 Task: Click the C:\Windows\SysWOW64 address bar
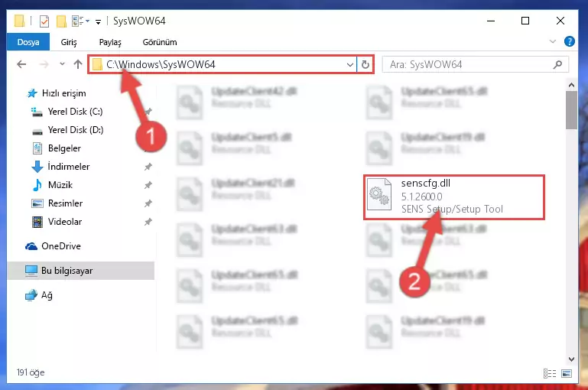click(223, 64)
